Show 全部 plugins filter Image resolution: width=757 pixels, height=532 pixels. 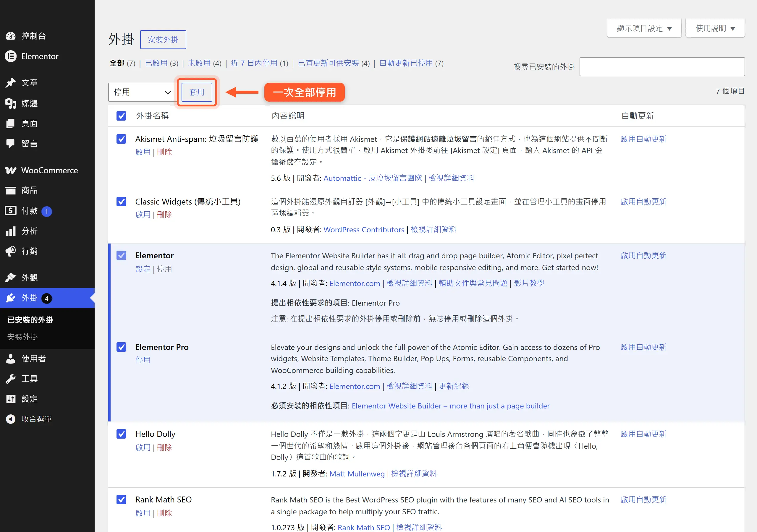click(117, 63)
